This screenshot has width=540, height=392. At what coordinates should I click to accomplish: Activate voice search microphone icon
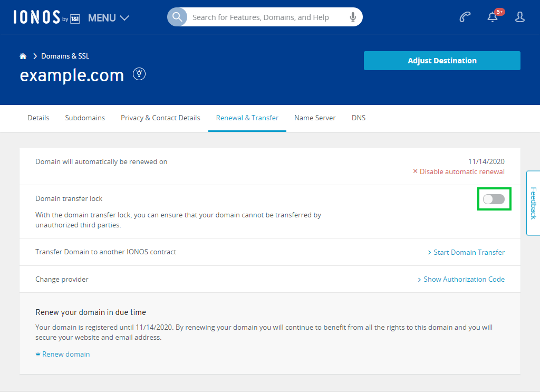pyautogui.click(x=353, y=17)
